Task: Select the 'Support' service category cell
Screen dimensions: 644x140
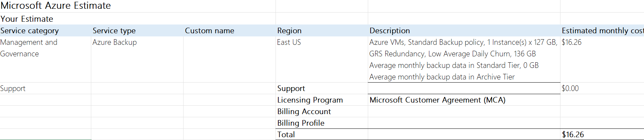Action: (x=45, y=88)
